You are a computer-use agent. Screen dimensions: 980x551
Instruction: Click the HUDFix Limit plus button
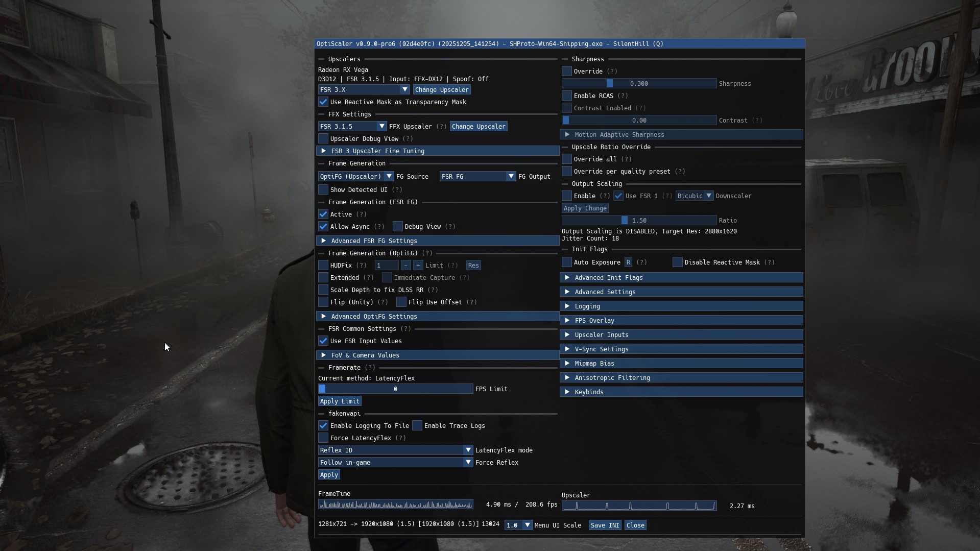point(418,266)
